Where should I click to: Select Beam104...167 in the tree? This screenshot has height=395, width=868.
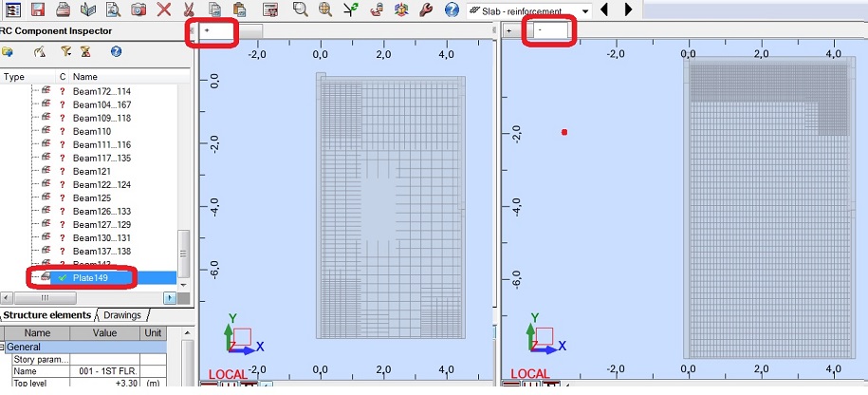[x=102, y=104]
